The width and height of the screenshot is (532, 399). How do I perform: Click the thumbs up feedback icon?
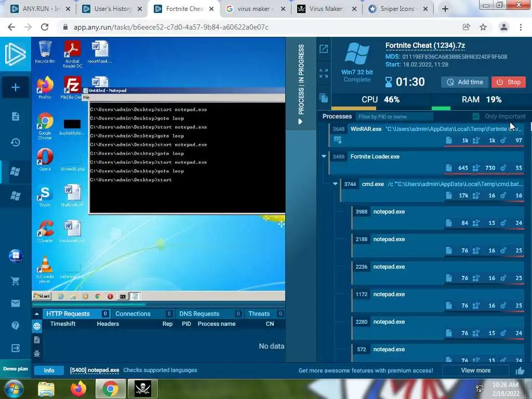[520, 370]
